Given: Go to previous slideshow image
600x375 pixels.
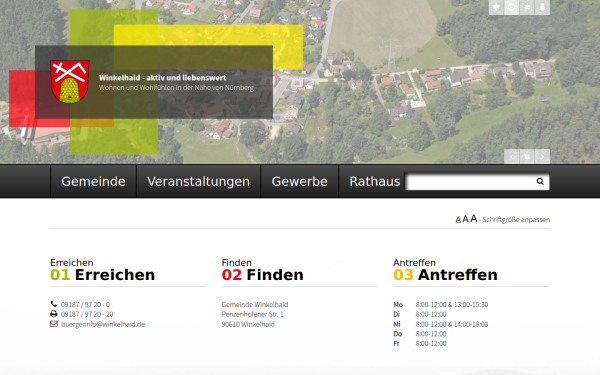Looking at the screenshot, I should (512, 157).
